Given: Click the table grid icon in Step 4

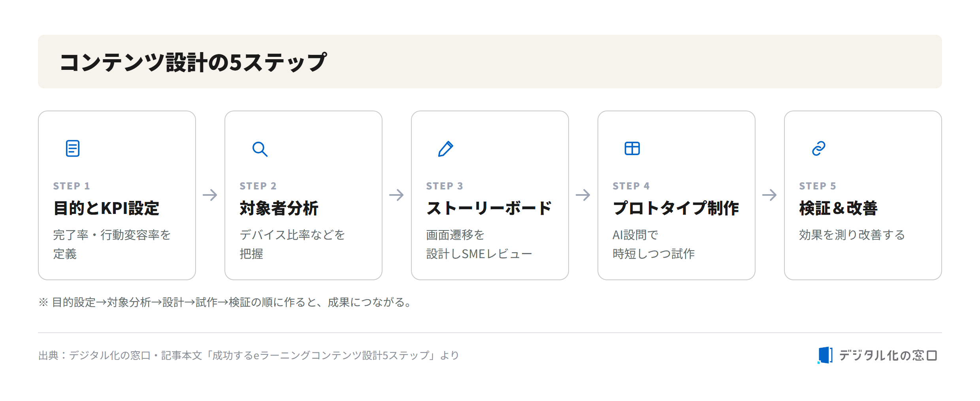Looking at the screenshot, I should tap(632, 148).
